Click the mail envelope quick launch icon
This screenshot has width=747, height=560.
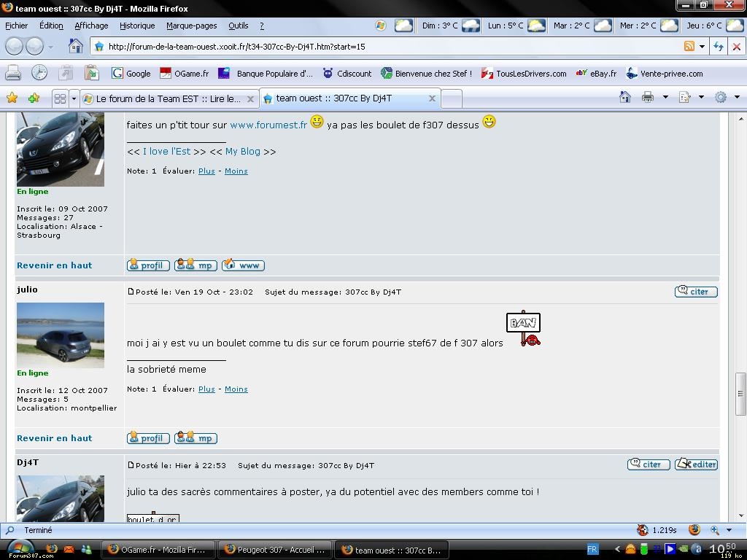[x=69, y=549]
